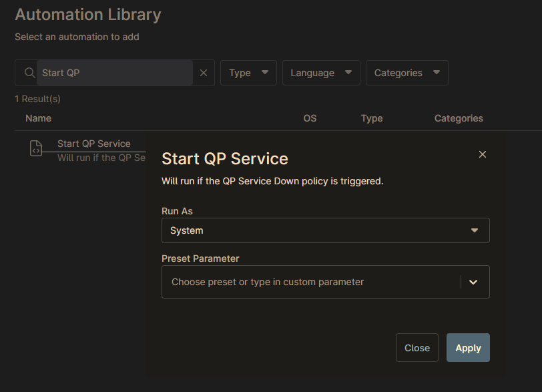
Task: Click the script file icon beside Start QP Service
Action: coord(35,148)
